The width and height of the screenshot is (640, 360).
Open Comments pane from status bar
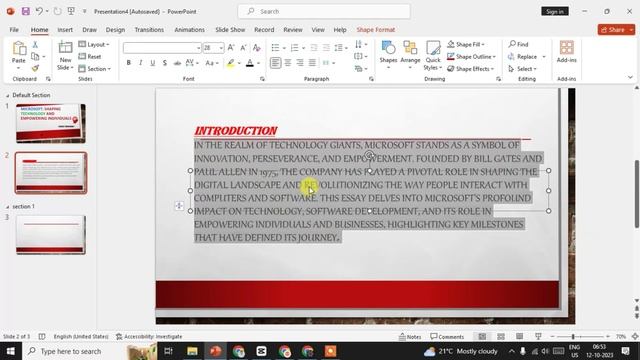click(x=447, y=337)
